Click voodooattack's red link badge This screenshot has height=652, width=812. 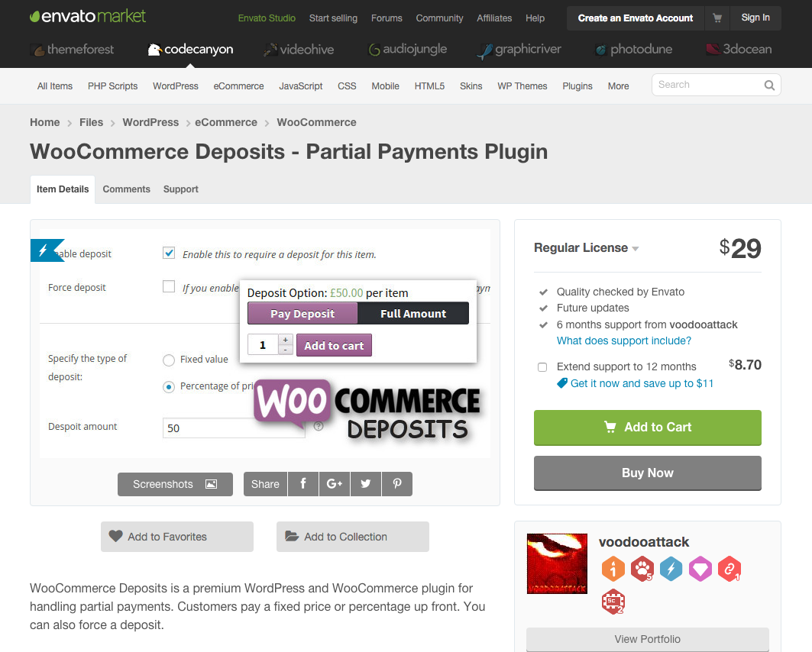[730, 569]
